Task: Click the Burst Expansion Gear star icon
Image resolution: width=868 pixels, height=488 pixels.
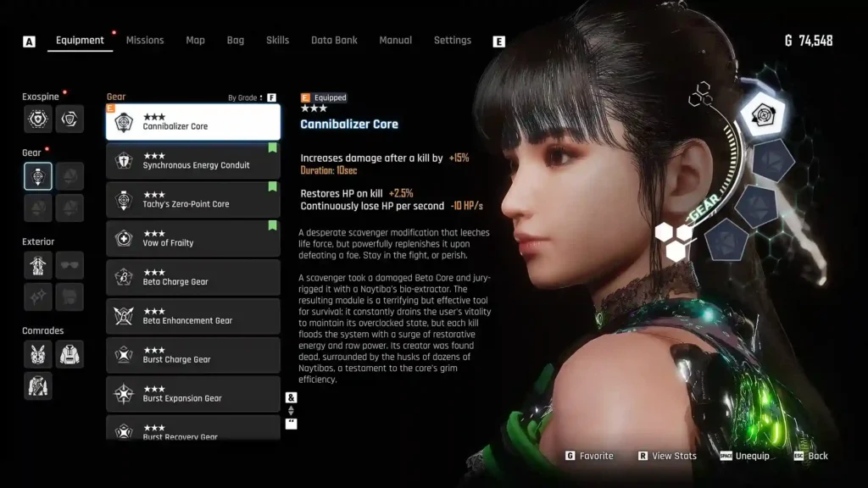Action: click(x=124, y=394)
